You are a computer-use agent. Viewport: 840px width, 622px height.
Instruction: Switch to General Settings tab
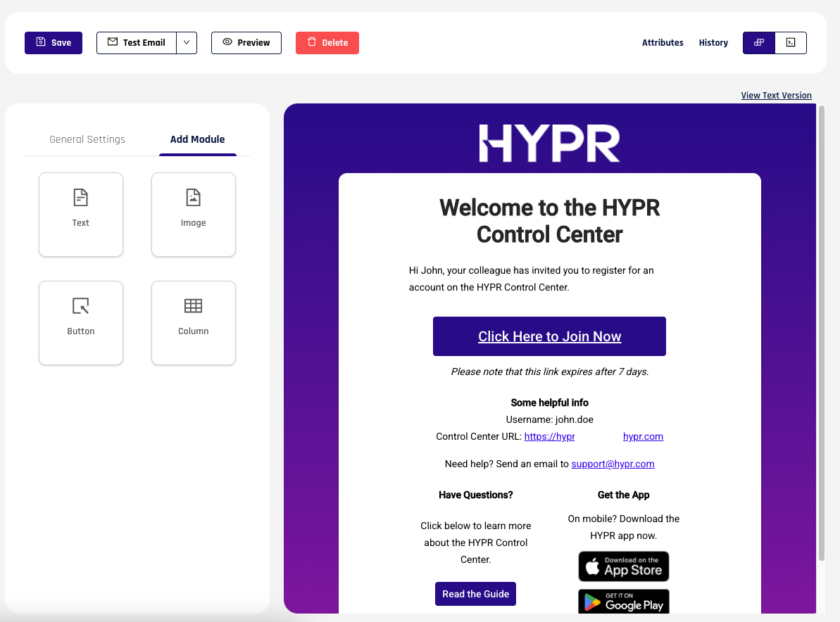(x=87, y=139)
